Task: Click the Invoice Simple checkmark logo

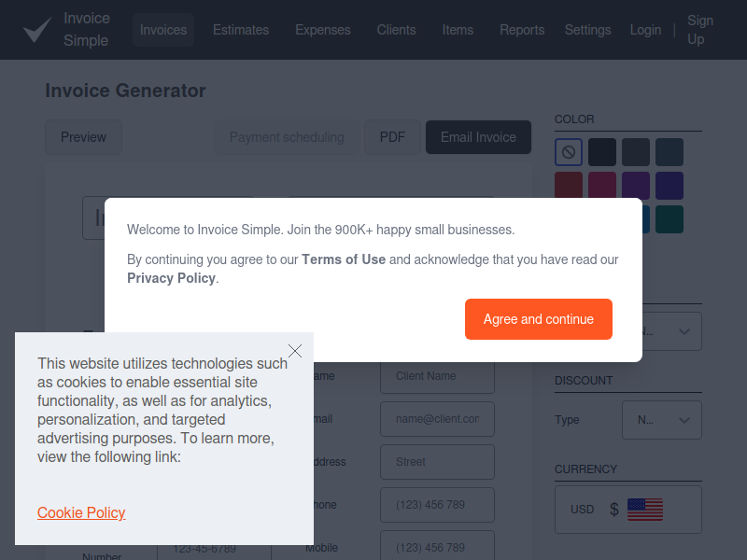Action: [37, 30]
